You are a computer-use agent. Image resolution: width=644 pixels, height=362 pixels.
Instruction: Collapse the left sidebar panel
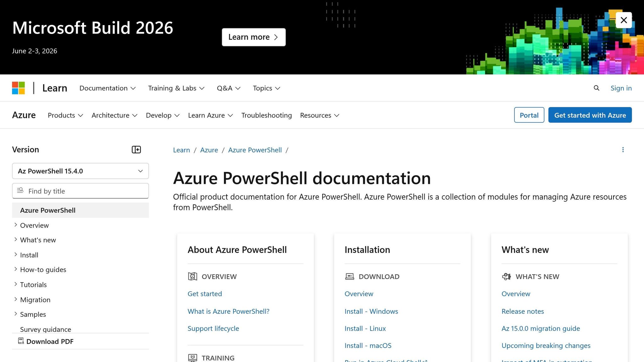[136, 150]
